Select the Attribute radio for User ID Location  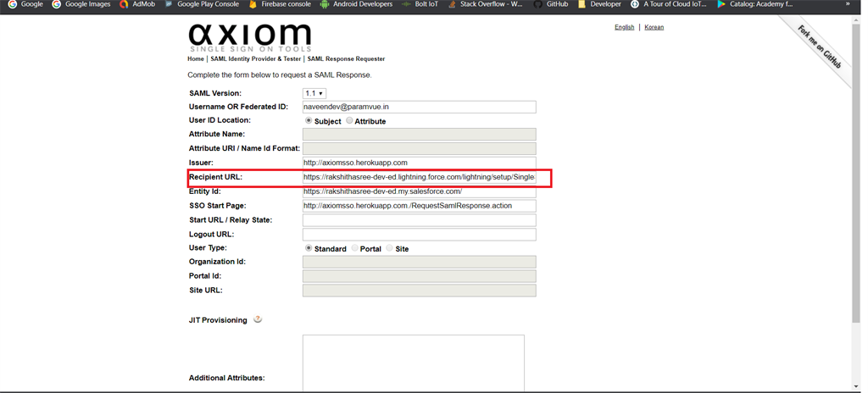pyautogui.click(x=348, y=120)
